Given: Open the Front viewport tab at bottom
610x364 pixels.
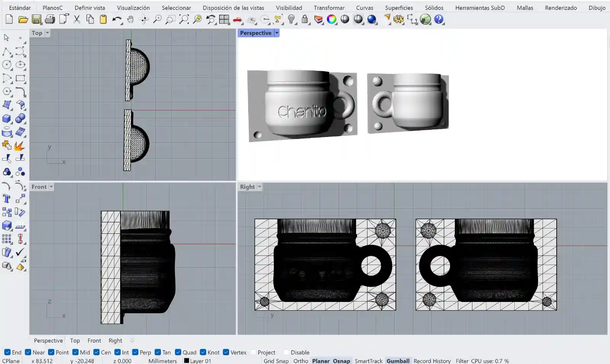Looking at the screenshot, I should point(94,340).
